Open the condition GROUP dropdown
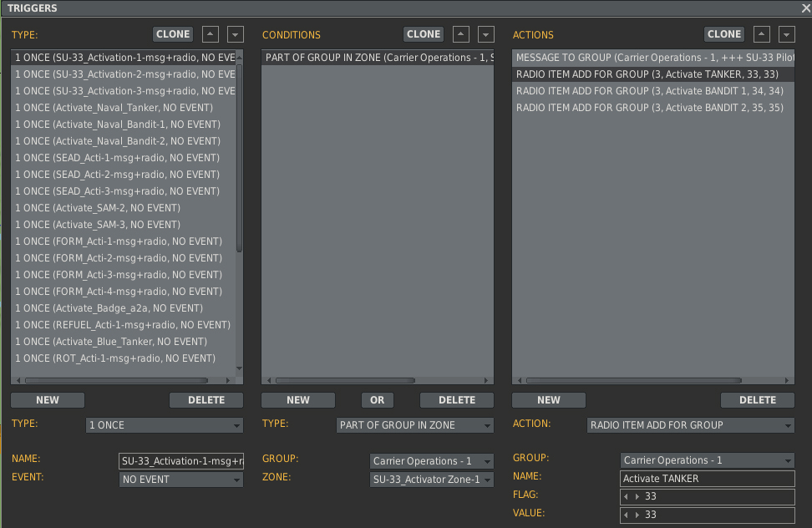Viewport: 812px width, 528px height. 431,460
